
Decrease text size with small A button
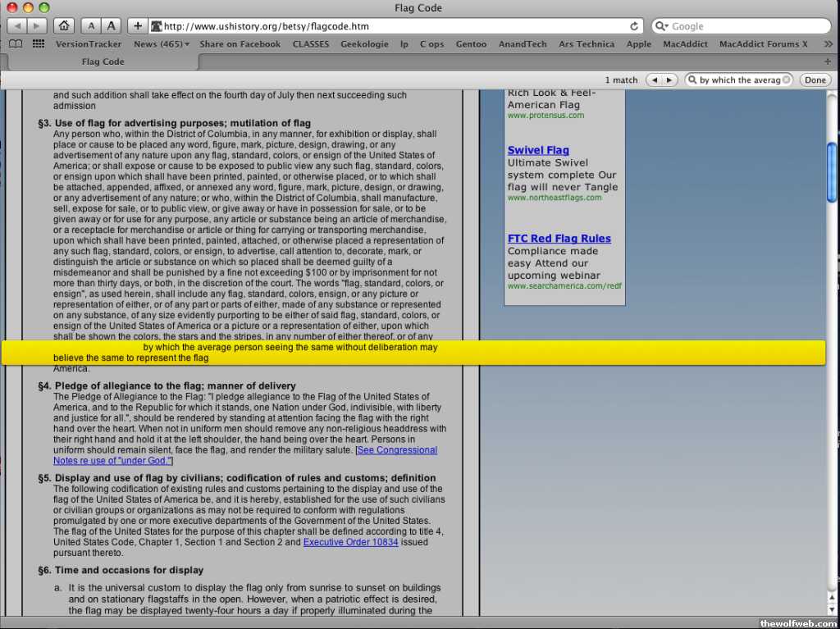90,26
